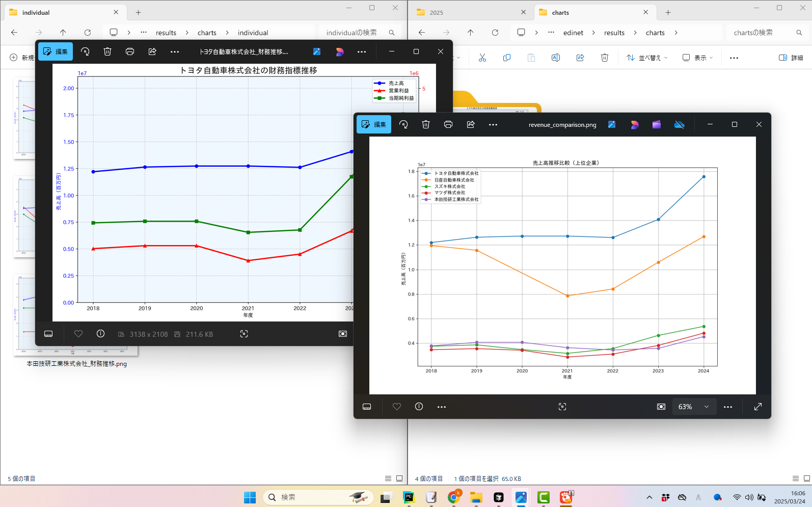
Task: Click the Cut scissors icon in charts explorer
Action: 482,58
